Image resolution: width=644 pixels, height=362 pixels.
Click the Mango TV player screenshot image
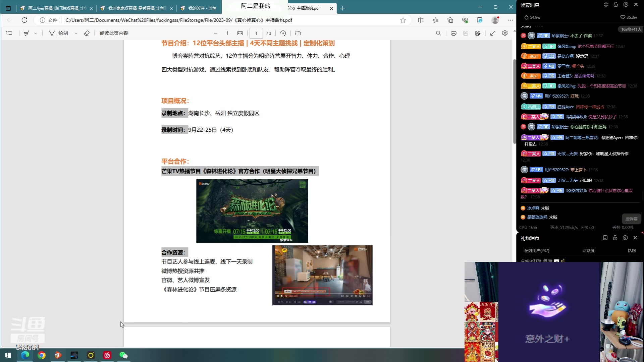tap(322, 275)
